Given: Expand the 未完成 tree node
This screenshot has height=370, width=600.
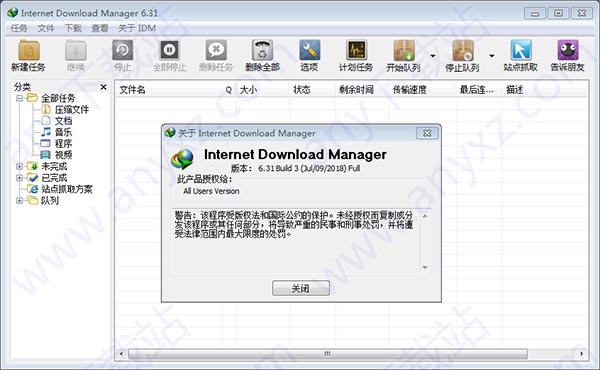Looking at the screenshot, I should [19, 166].
